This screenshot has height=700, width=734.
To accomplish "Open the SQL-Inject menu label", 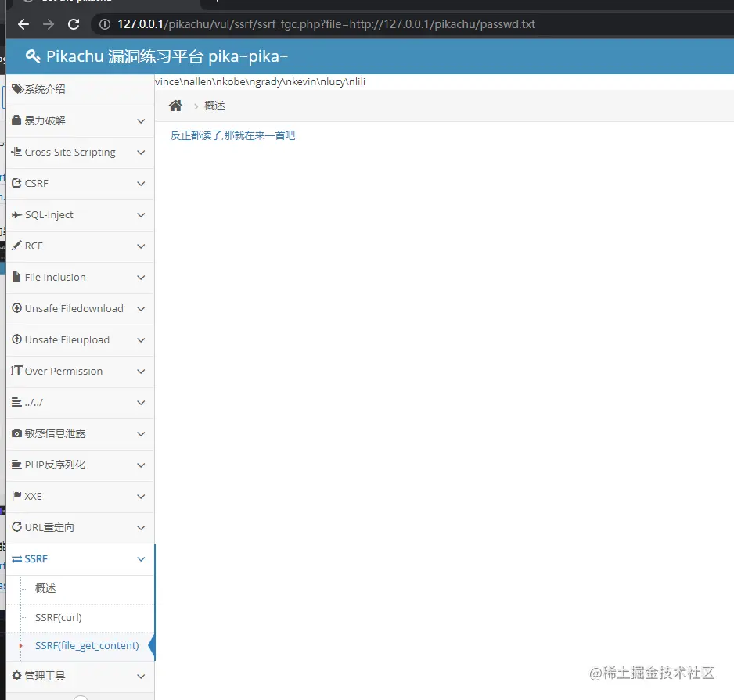I will point(49,215).
